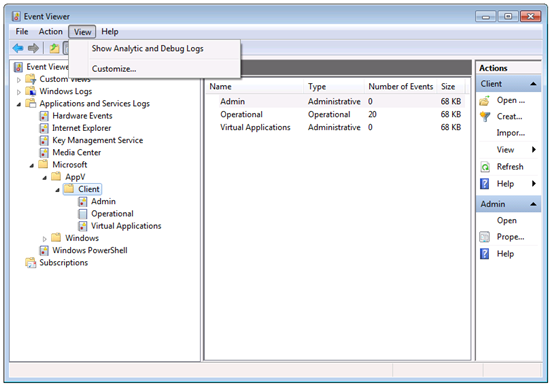The image size is (560, 390).
Task: Click the Microsoft folder icon
Action: point(43,165)
